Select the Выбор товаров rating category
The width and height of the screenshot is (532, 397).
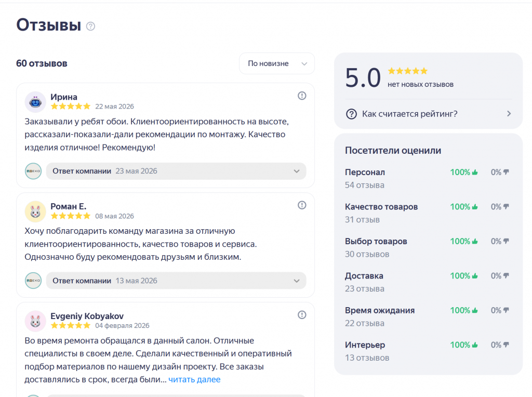pyautogui.click(x=376, y=242)
